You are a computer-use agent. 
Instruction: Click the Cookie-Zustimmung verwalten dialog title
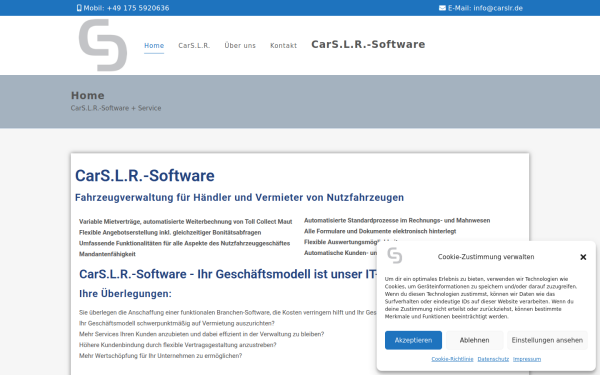pos(486,257)
